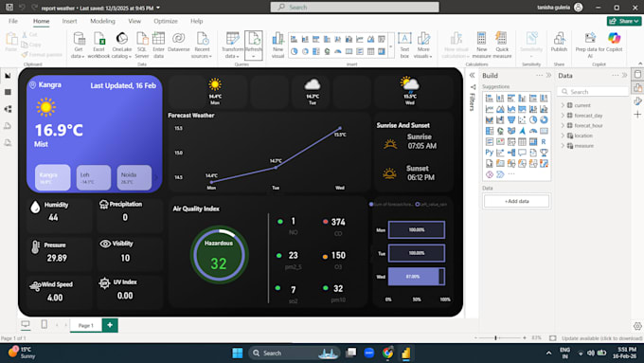Create a New measure
The height and width of the screenshot is (363, 644).
(481, 45)
